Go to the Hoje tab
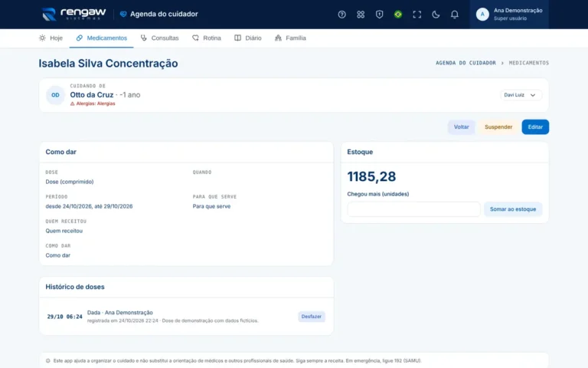This screenshot has height=368, width=588. pyautogui.click(x=51, y=38)
